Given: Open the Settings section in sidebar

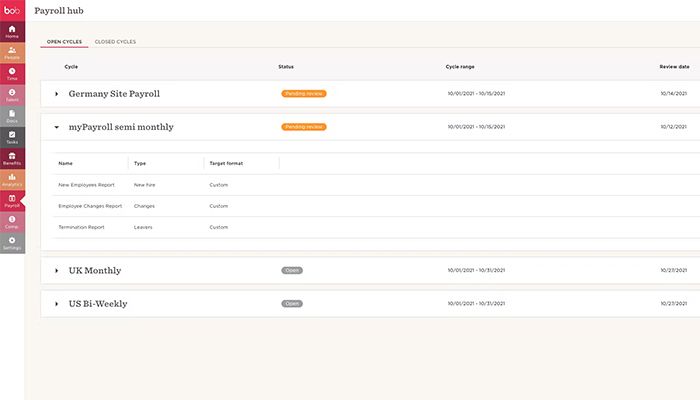Looking at the screenshot, I should click(x=12, y=243).
